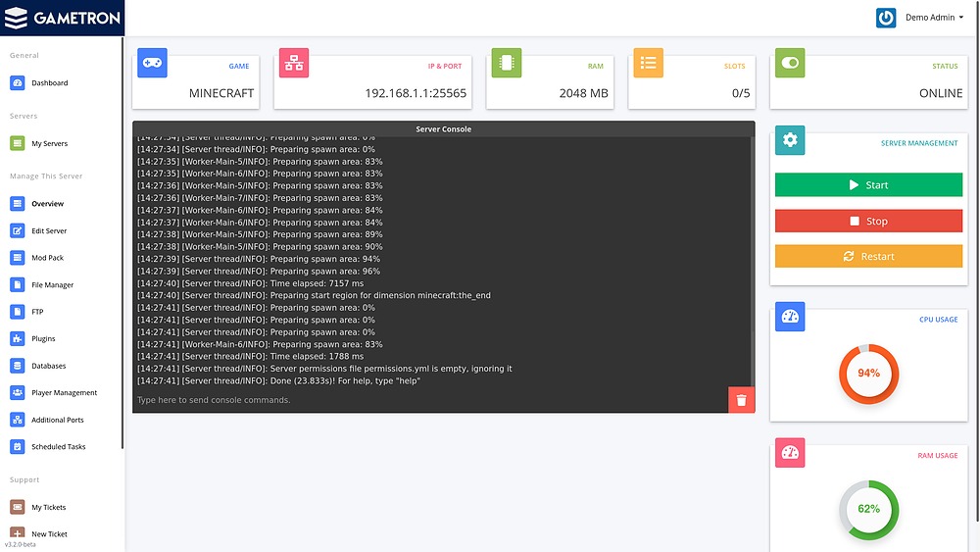980x552 pixels.
Task: Click the ONLINE status text
Action: (x=941, y=93)
